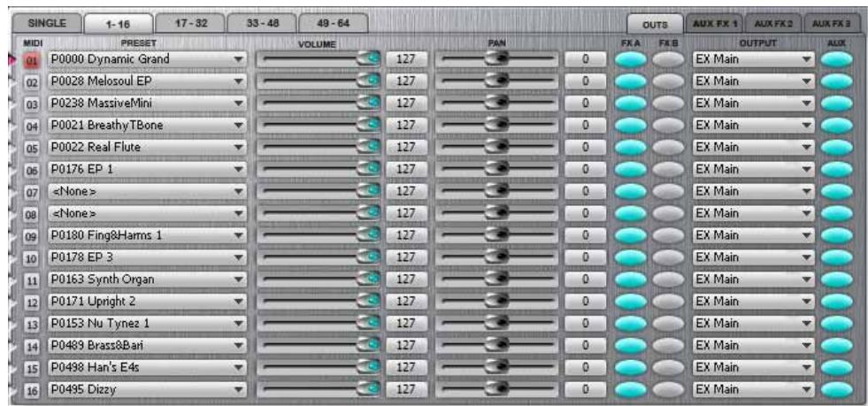
Task: Click pan slider for Melosoul EP channel
Action: [496, 81]
